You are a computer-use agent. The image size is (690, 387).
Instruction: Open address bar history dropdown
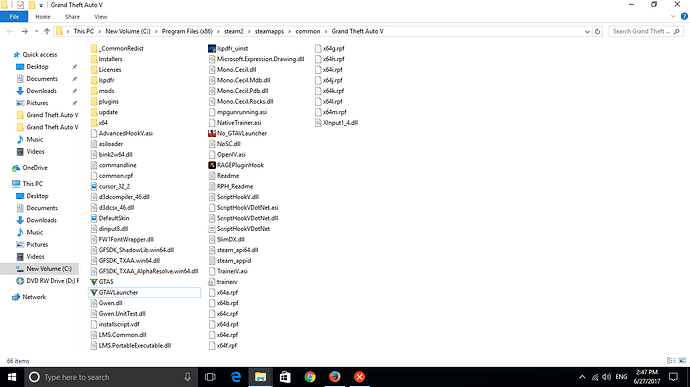click(587, 31)
